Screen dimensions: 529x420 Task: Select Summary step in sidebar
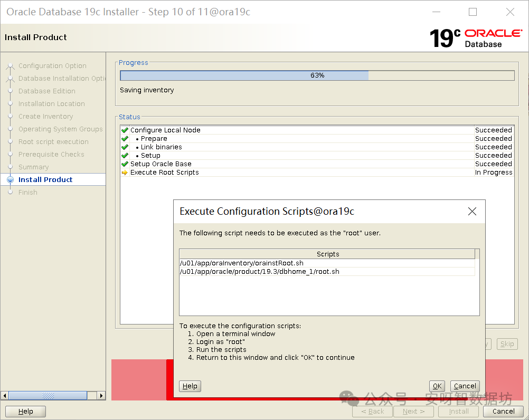33,167
